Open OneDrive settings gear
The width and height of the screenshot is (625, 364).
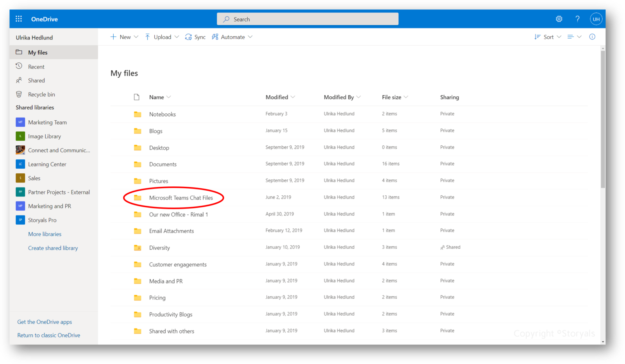coord(559,19)
